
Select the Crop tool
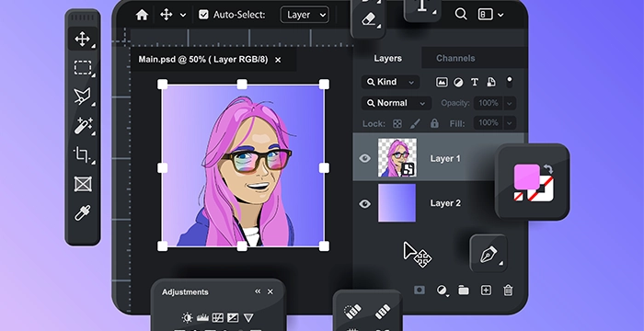point(82,154)
